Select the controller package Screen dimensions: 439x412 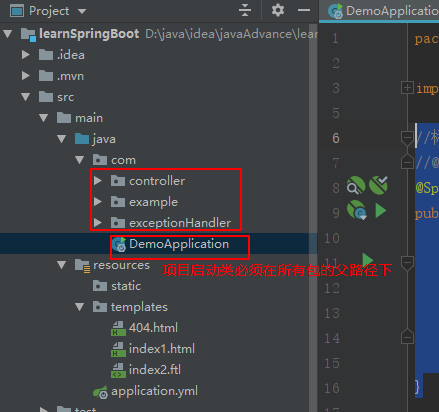click(x=157, y=181)
